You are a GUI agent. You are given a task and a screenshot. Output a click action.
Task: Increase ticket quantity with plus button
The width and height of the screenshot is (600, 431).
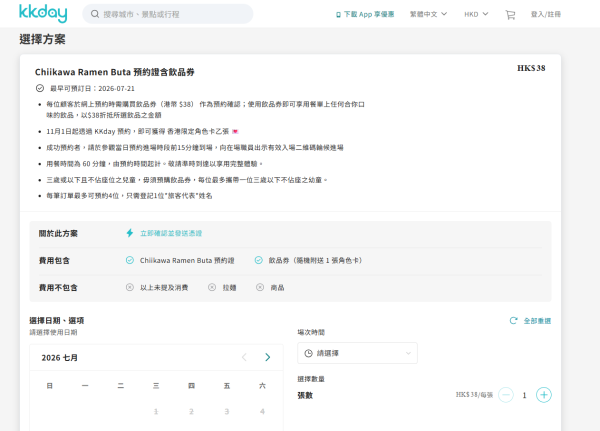pos(544,395)
